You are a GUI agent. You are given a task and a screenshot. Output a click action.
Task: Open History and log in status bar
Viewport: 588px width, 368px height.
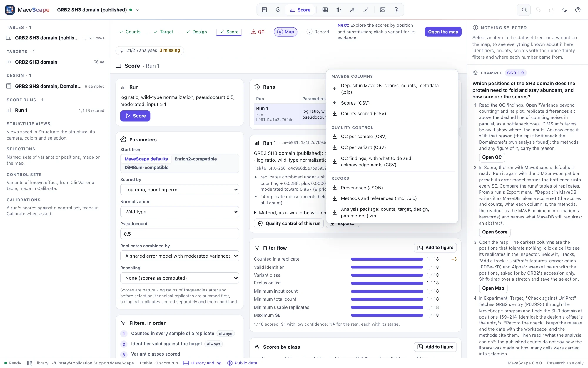coord(203,363)
